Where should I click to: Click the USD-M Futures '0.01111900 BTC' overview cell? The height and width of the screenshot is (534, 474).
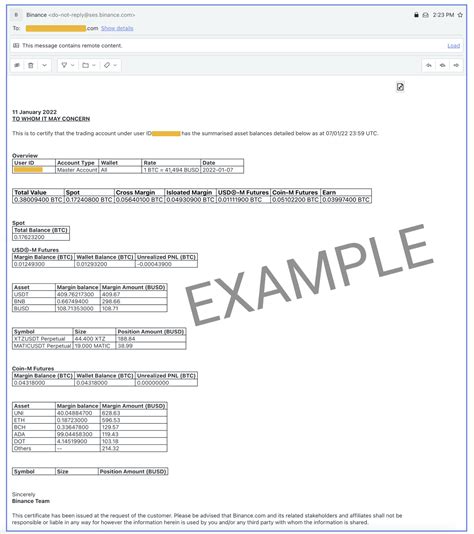(x=243, y=200)
